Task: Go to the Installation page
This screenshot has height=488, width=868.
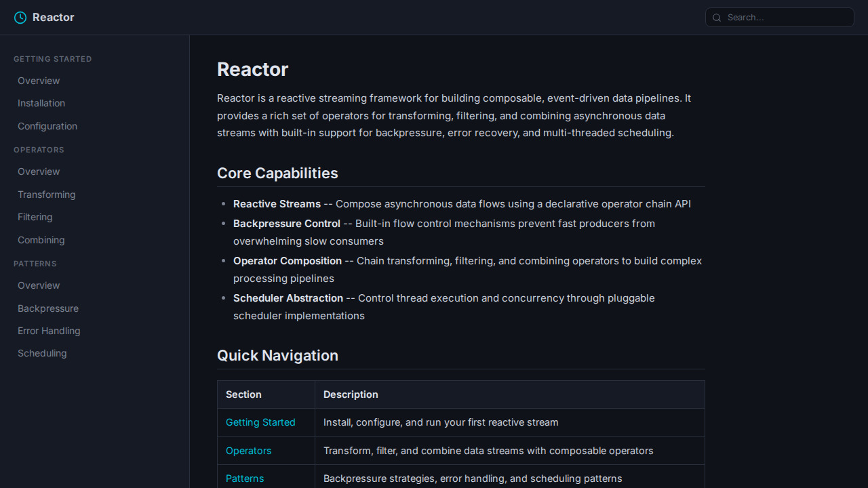Action: tap(41, 103)
